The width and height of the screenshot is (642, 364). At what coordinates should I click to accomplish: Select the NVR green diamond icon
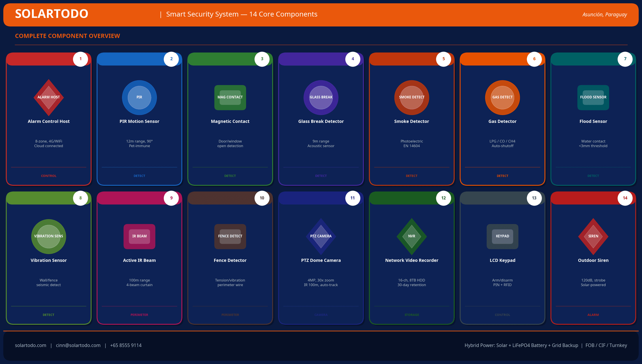click(411, 236)
